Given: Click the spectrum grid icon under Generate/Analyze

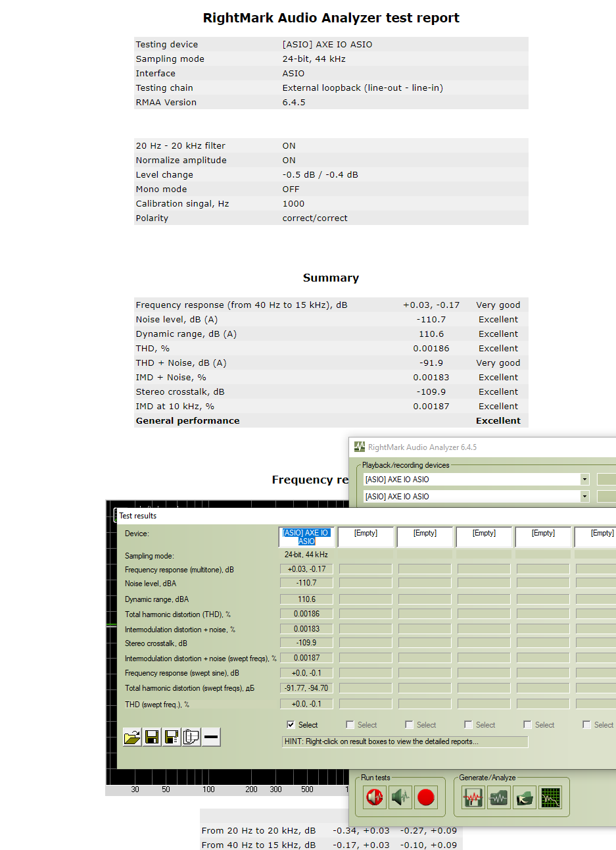Looking at the screenshot, I should point(550,798).
